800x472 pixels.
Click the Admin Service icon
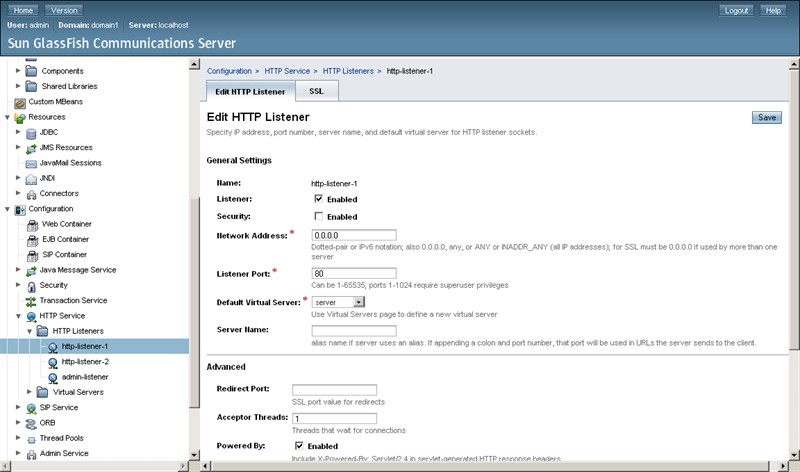(x=31, y=454)
